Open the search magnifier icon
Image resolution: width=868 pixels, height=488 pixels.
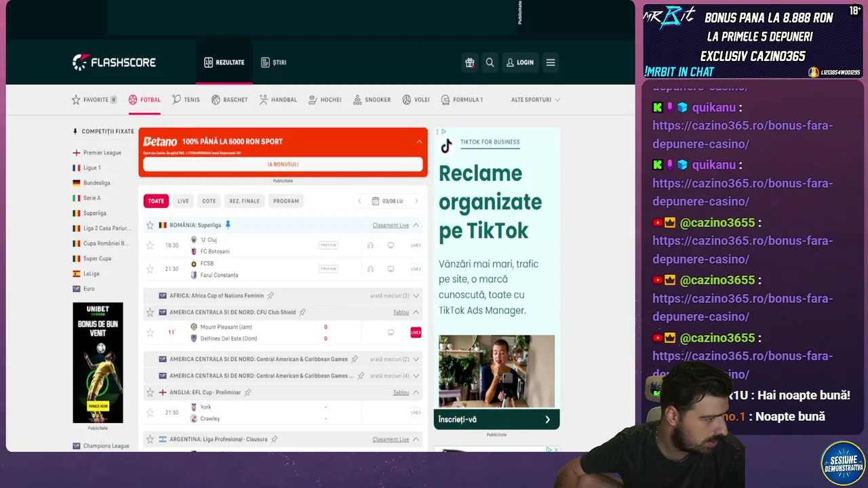tap(490, 62)
